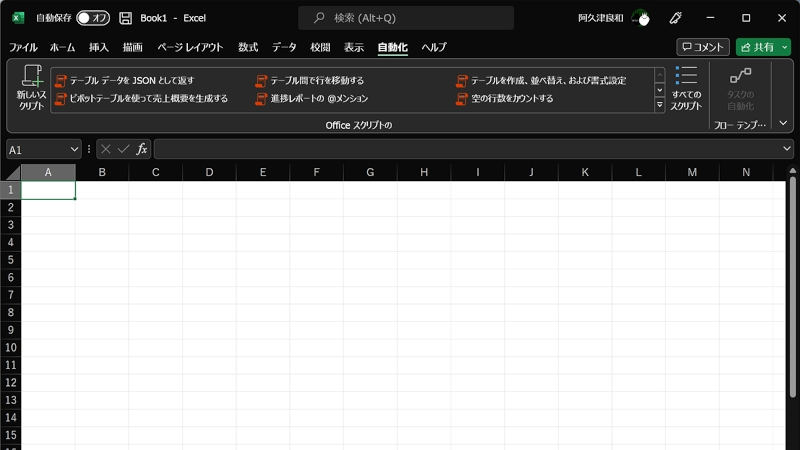Select row 15 header

click(11, 435)
